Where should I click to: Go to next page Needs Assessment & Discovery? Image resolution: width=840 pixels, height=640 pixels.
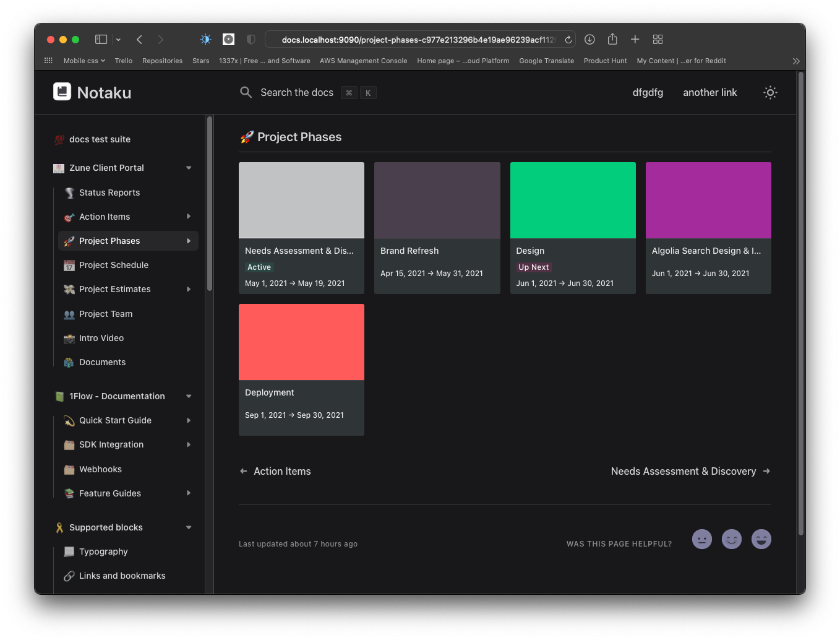click(x=690, y=471)
